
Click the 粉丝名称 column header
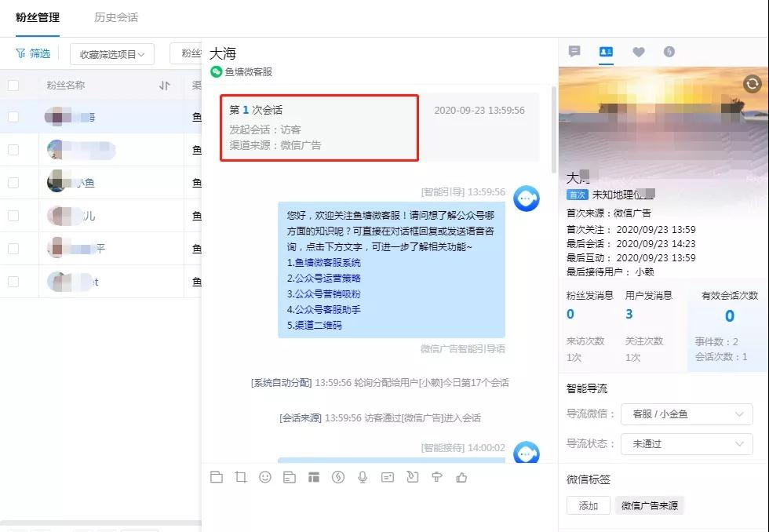point(66,86)
